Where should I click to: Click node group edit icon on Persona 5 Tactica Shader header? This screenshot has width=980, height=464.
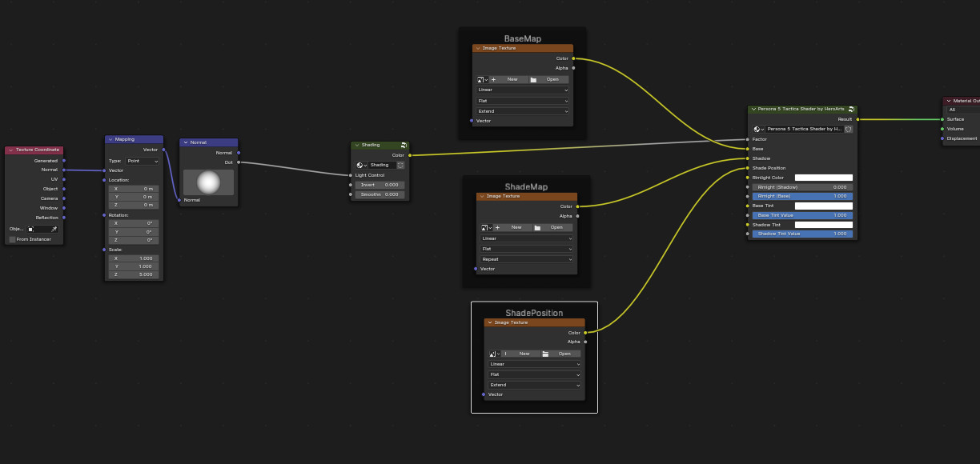click(851, 109)
